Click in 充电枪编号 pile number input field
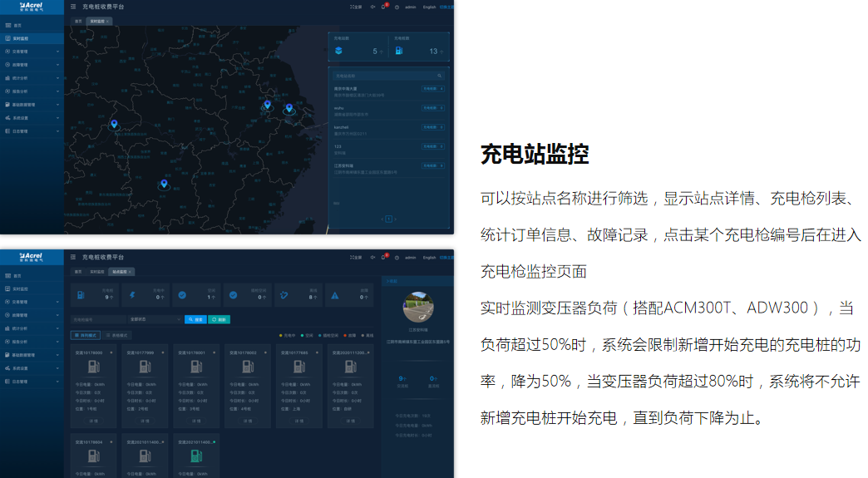Screen dimensions: 868x478 point(99,319)
